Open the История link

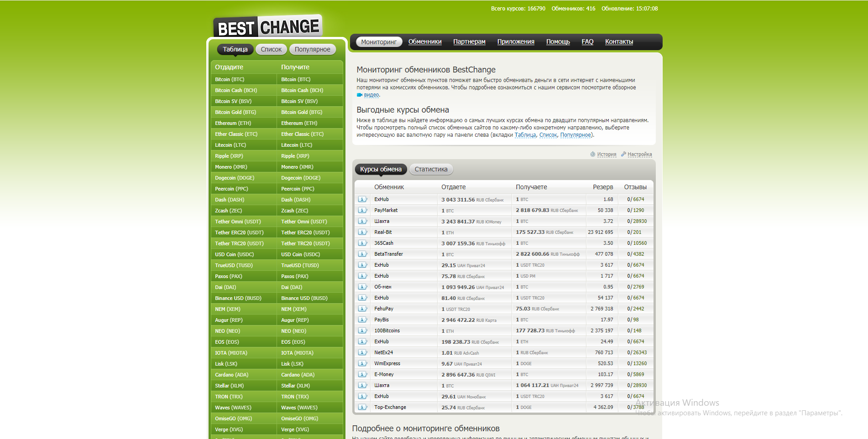pos(607,154)
